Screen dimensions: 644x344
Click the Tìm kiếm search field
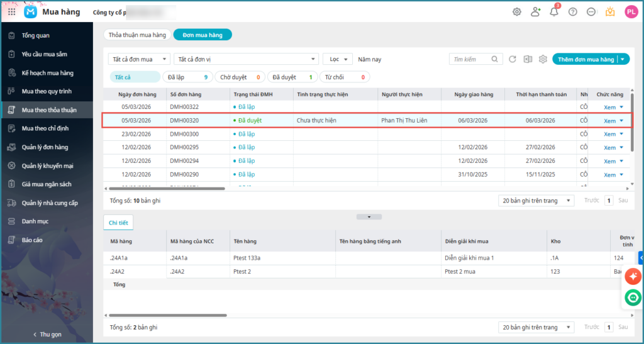click(x=470, y=59)
